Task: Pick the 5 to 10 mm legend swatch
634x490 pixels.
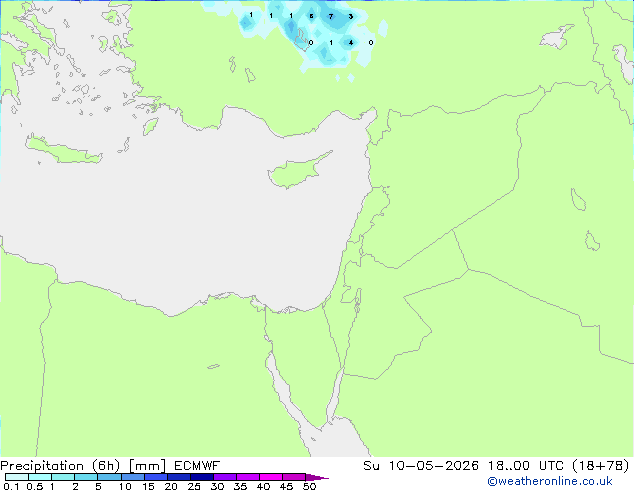Action: click(x=109, y=477)
